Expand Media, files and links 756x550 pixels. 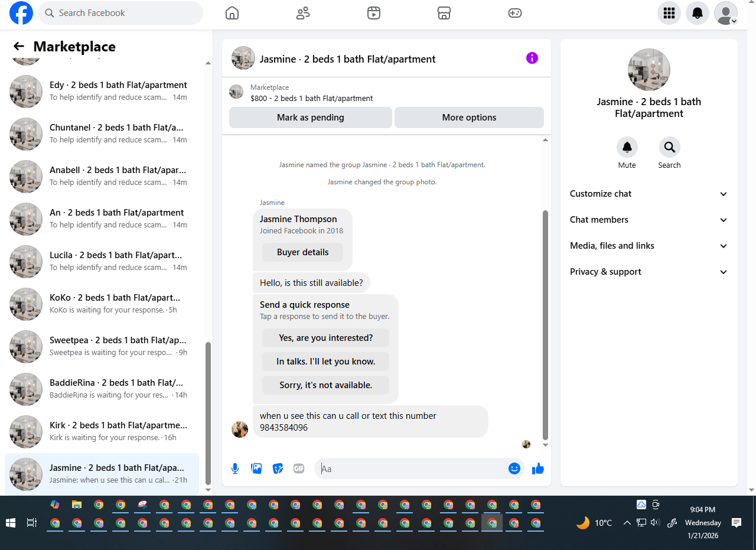649,246
